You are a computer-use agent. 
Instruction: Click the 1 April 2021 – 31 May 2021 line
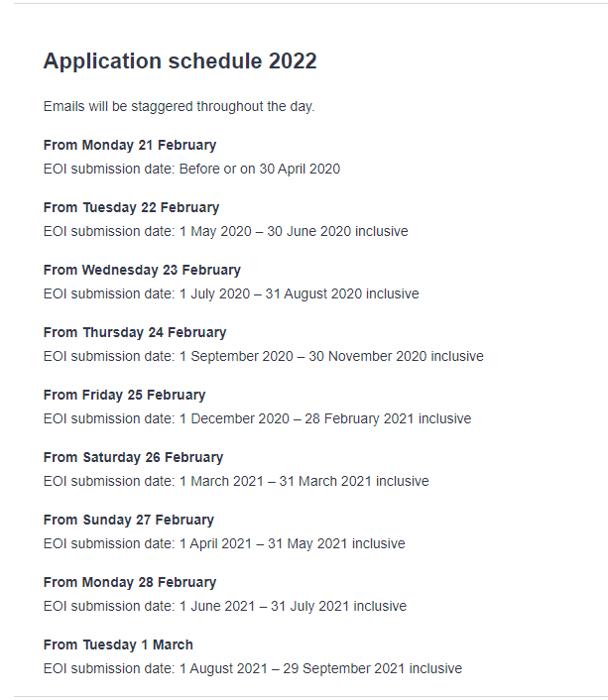224,544
